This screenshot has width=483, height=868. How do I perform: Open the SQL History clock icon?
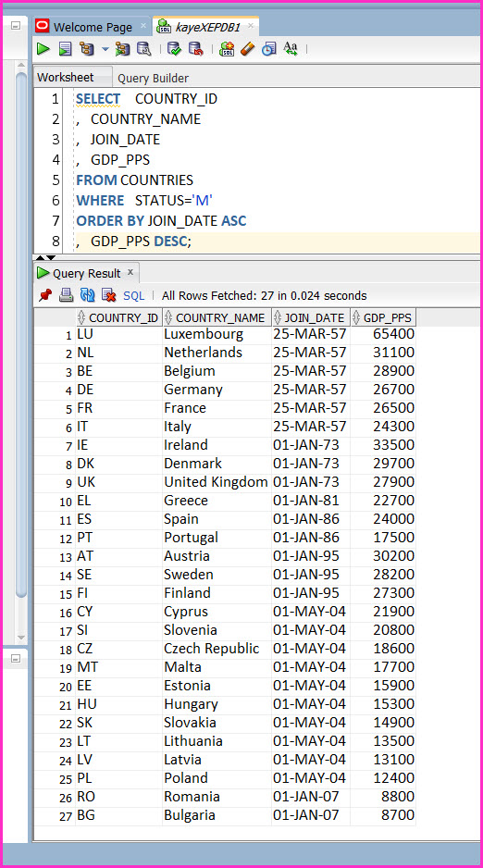tap(269, 49)
